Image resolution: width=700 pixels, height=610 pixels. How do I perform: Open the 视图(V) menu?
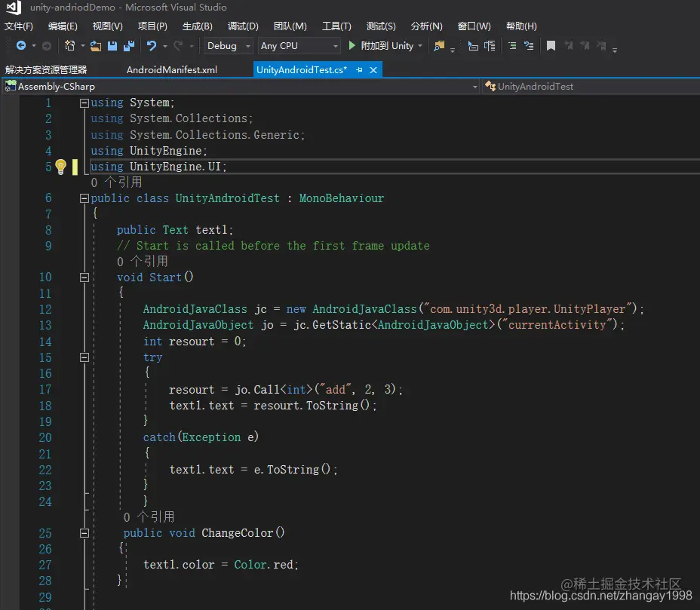coord(107,26)
